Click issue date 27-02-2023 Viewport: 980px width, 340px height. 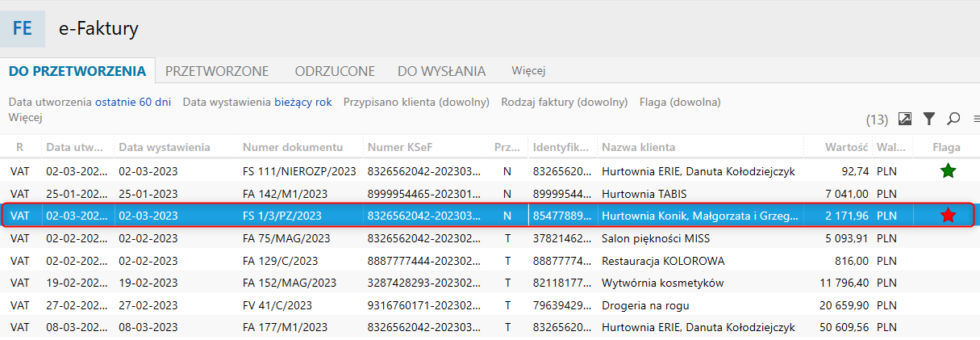(148, 305)
